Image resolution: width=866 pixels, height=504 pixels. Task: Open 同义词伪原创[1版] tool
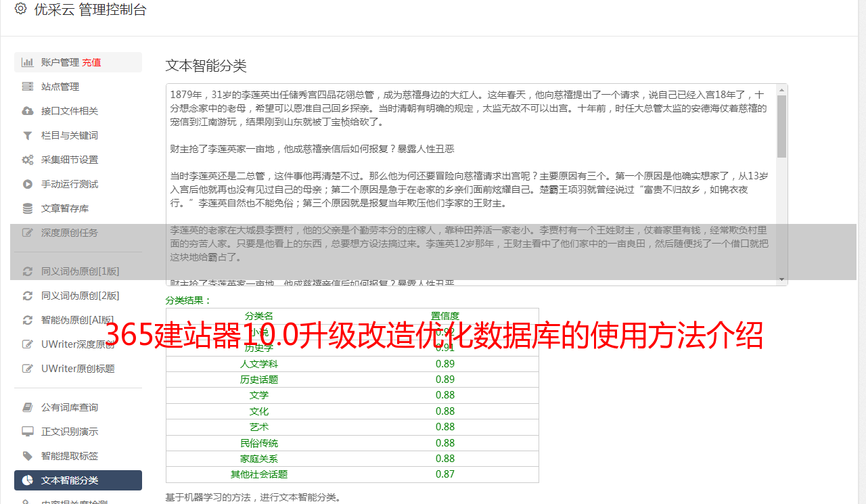pyautogui.click(x=78, y=271)
